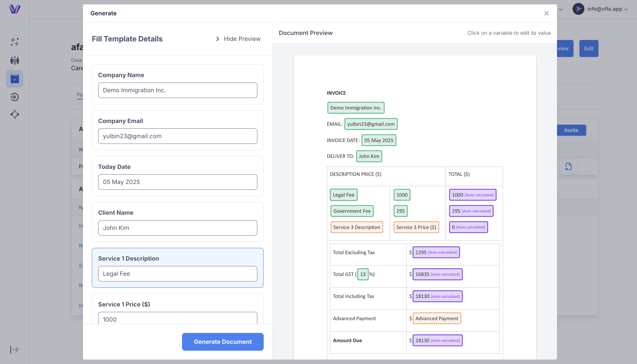Close the Generate dialog
This screenshot has height=364, width=637.
tap(546, 13)
